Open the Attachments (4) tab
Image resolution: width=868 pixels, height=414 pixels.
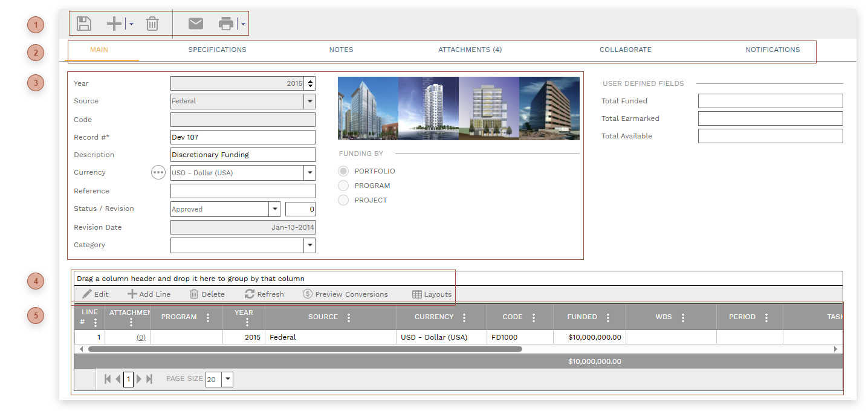pos(470,50)
